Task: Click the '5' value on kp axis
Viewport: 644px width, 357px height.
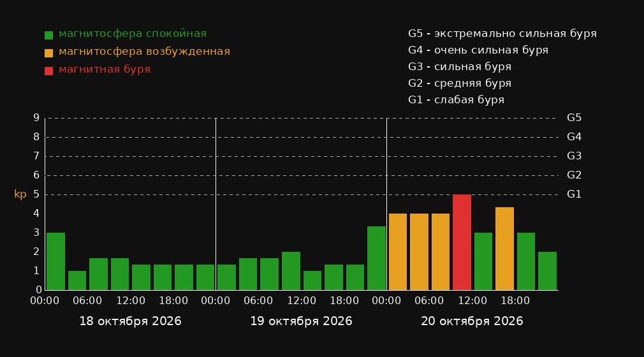Action: 36,194
